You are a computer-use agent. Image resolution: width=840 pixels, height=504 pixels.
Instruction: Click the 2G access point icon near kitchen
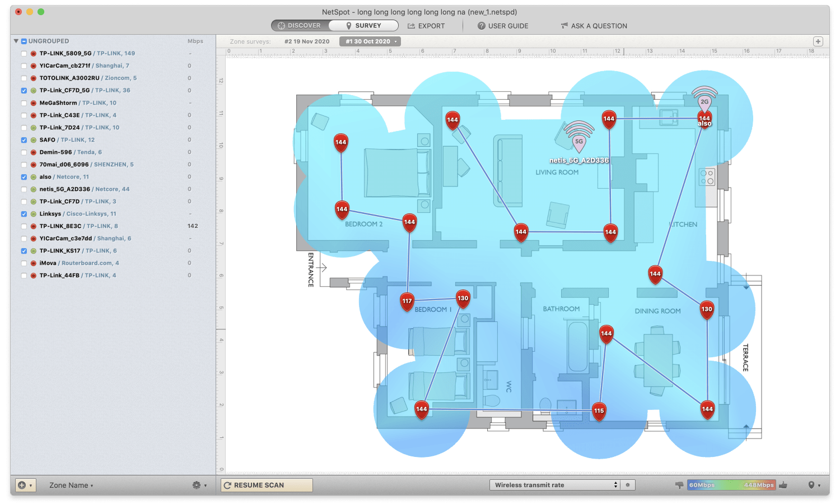(x=704, y=102)
